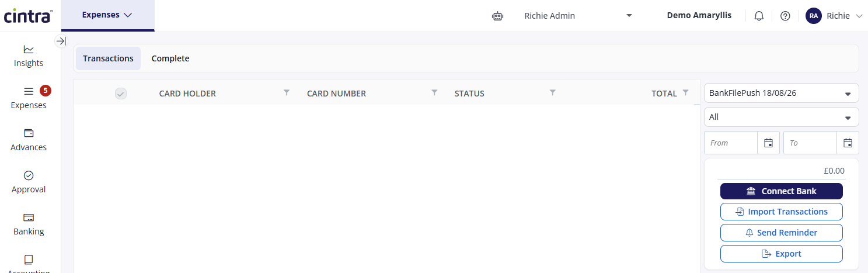The image size is (868, 273).
Task: Open the help question mark icon
Action: pos(785,16)
